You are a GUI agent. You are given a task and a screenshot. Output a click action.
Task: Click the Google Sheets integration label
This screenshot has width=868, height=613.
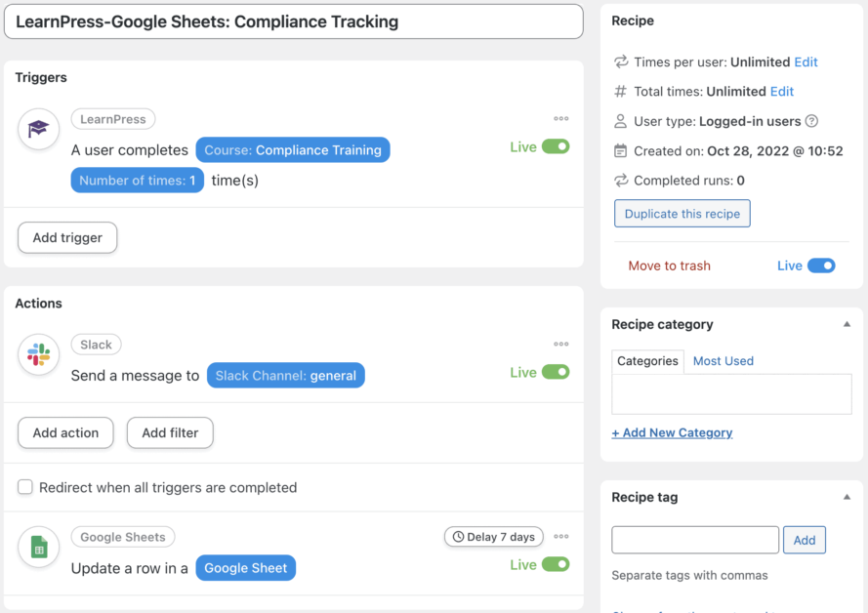(x=123, y=537)
